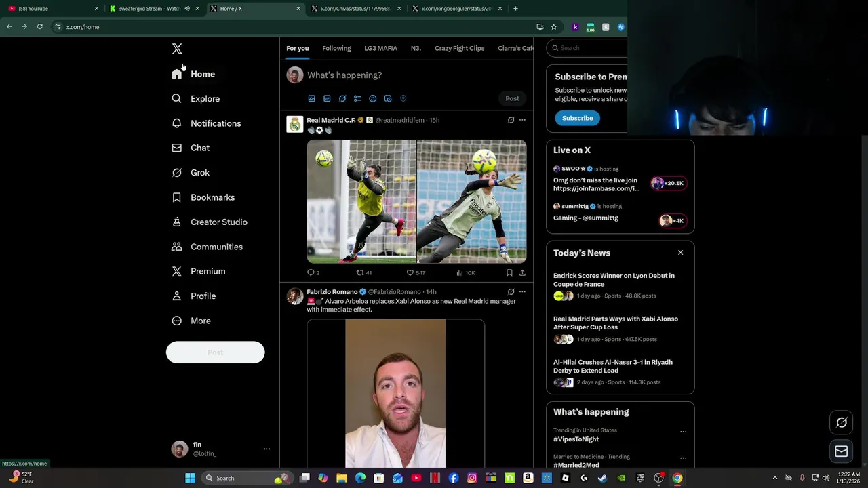Screen dimensions: 868x488
Task: Switch to the YouTube browser tab
Action: (53, 9)
